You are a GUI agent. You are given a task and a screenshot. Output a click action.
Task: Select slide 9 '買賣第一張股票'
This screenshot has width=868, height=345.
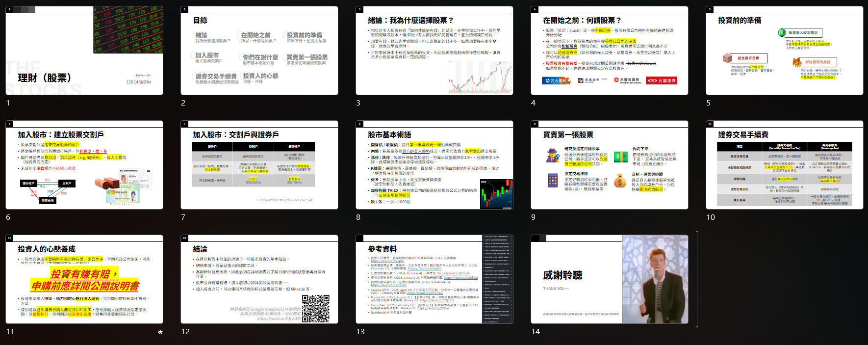(610, 165)
